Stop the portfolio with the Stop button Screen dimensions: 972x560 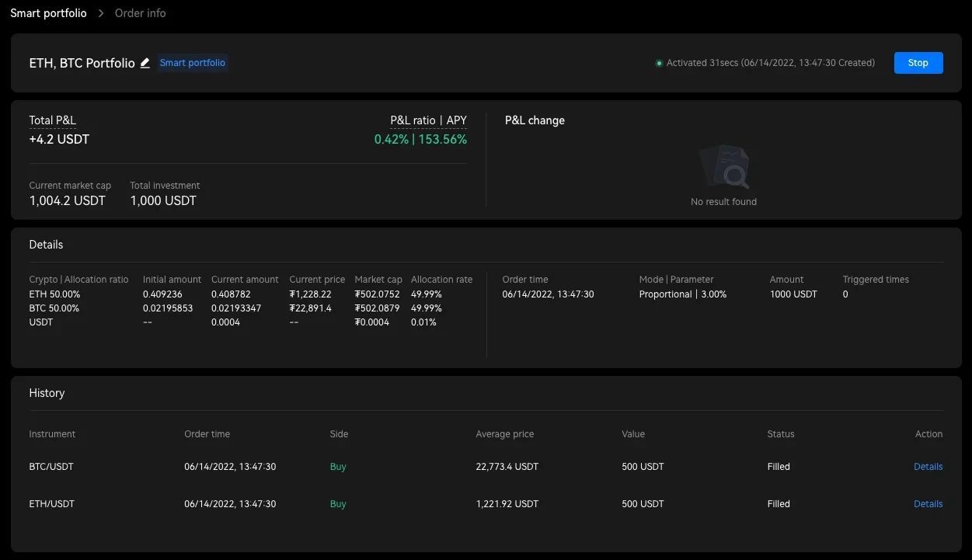(x=918, y=63)
